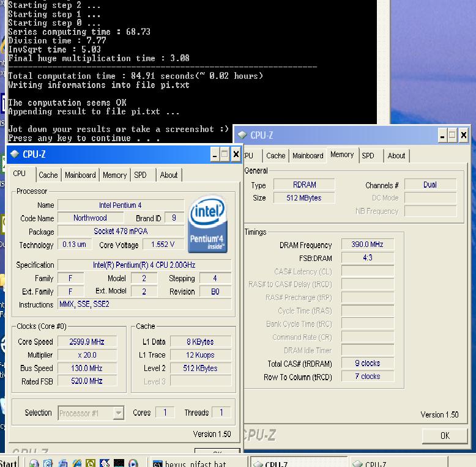Click the empty CAS# Latency (CL) field
Screen dimensions: 476x467
[x=368, y=271]
